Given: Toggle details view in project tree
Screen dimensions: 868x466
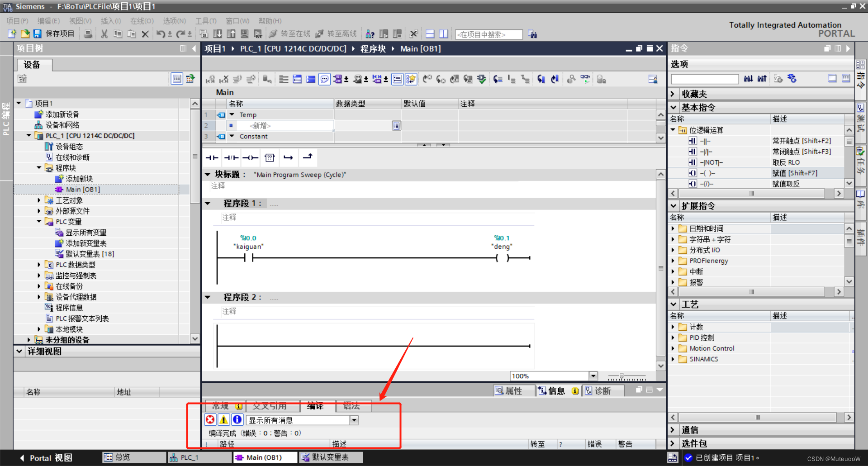Looking at the screenshot, I should click(177, 79).
